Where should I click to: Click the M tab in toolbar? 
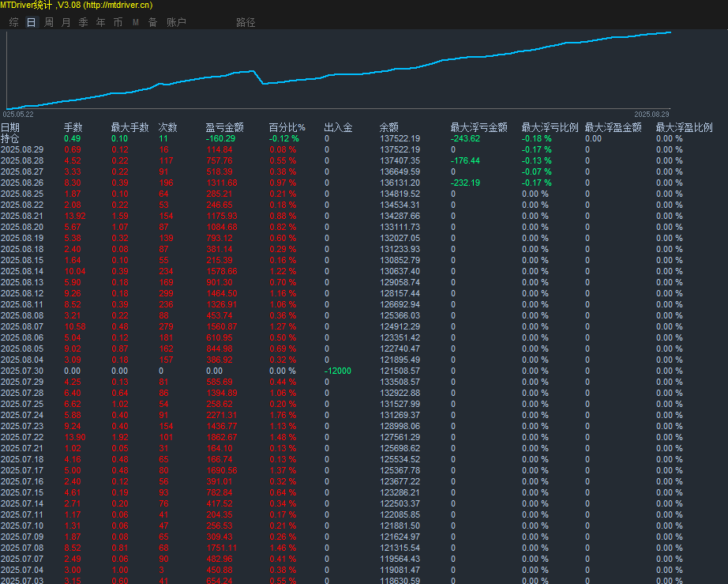click(x=135, y=22)
